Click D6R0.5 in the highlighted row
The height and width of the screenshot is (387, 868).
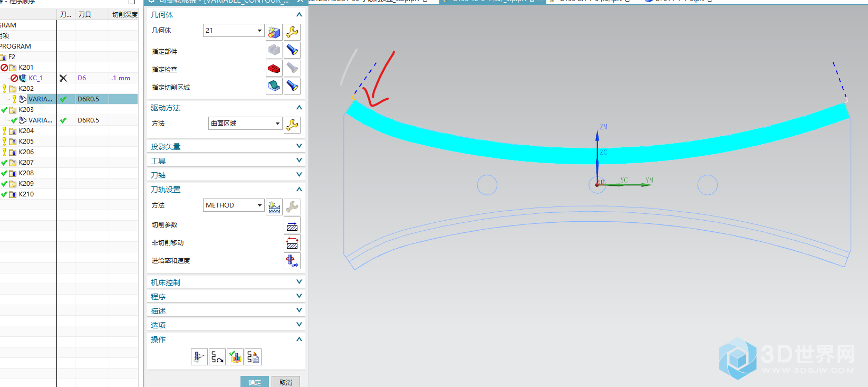click(x=88, y=99)
